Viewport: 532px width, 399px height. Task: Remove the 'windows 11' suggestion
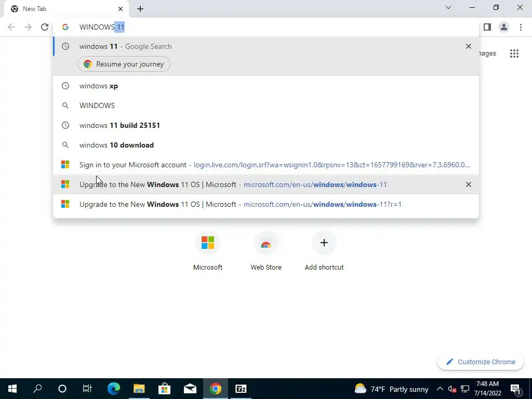coord(469,46)
